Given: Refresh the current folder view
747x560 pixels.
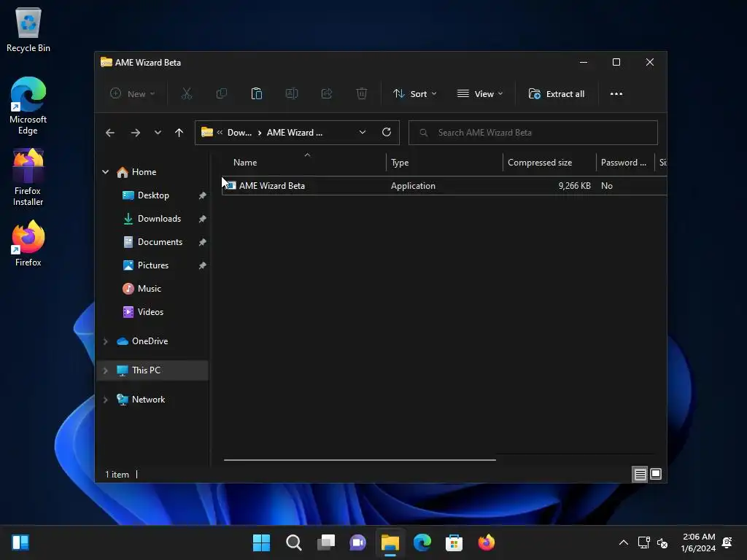Looking at the screenshot, I should tap(387, 133).
